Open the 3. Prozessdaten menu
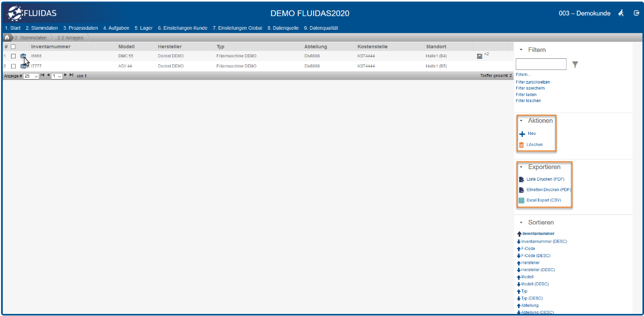 (x=80, y=28)
